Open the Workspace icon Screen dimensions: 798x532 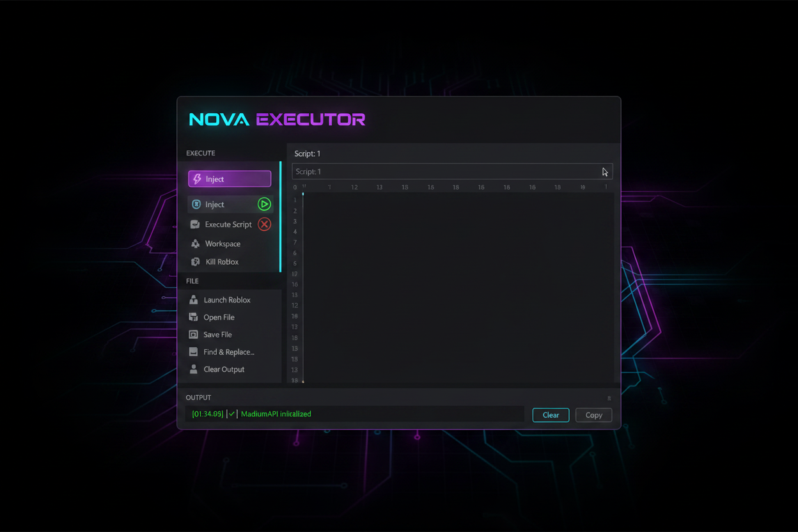195,244
